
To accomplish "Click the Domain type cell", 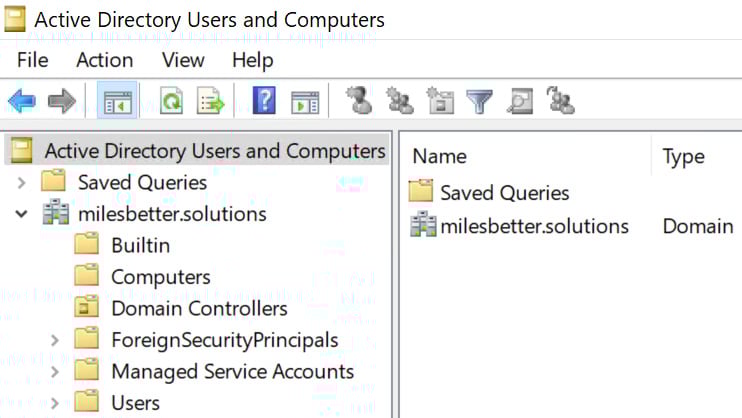I will (x=698, y=226).
